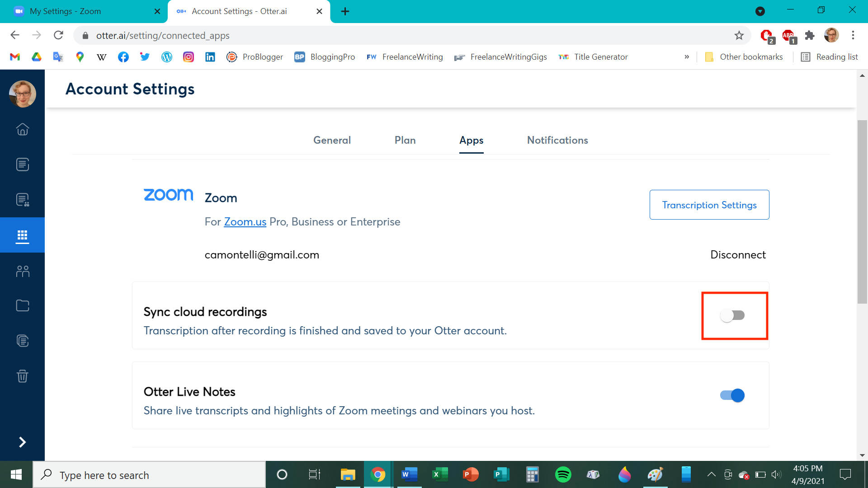Open the BloggingPro bookmark
This screenshot has width=868, height=488.
325,57
